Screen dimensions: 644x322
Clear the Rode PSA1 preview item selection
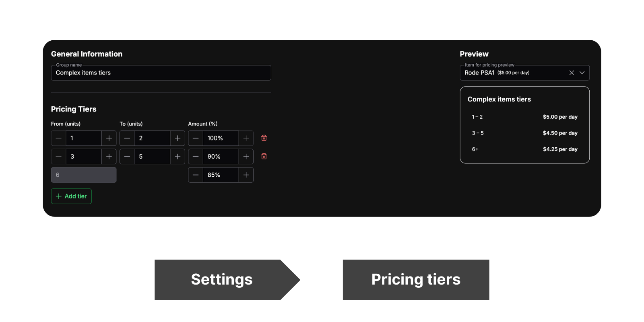point(572,72)
